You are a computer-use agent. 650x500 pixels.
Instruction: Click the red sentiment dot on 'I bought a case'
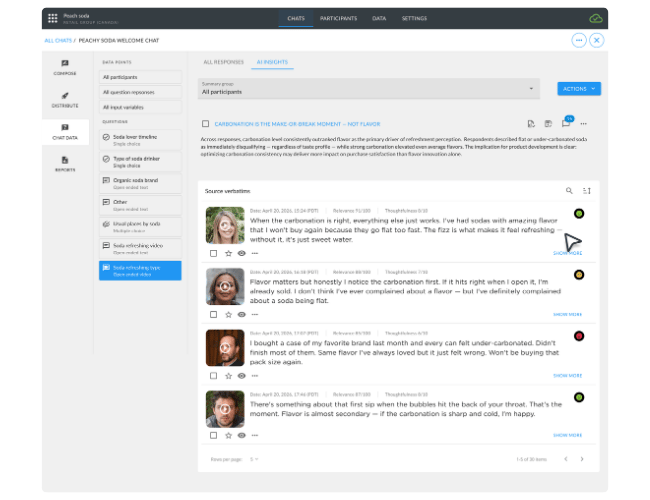tap(579, 336)
